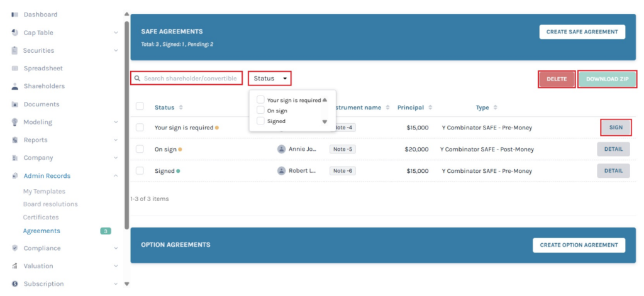Open the Status filter dropdown
The image size is (644, 296).
(x=270, y=79)
